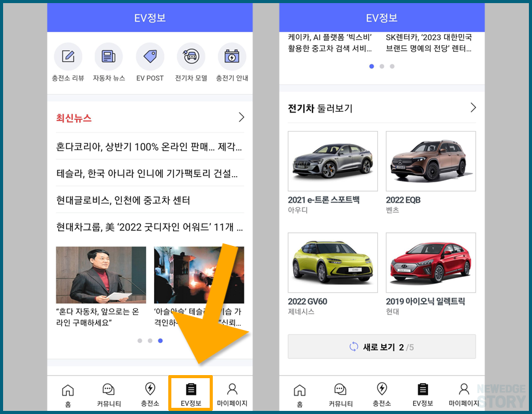532x414 pixels.
Task: View Audi e-트론 스포트백 car image
Action: (x=333, y=161)
